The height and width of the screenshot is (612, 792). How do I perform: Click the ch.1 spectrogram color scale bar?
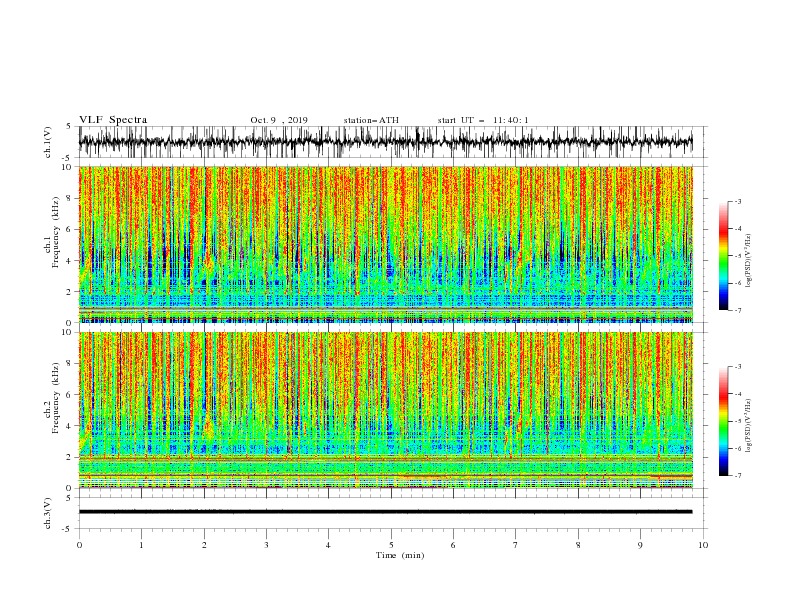click(x=723, y=256)
